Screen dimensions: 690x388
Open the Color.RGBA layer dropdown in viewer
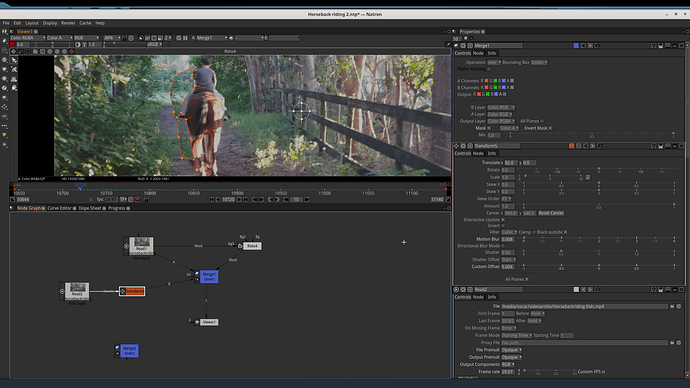28,38
